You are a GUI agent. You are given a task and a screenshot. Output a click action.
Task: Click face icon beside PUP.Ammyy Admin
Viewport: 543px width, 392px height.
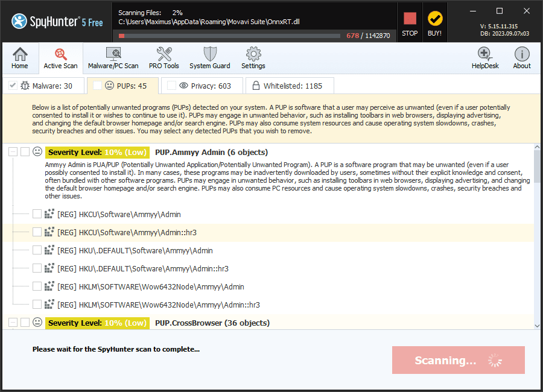click(37, 152)
